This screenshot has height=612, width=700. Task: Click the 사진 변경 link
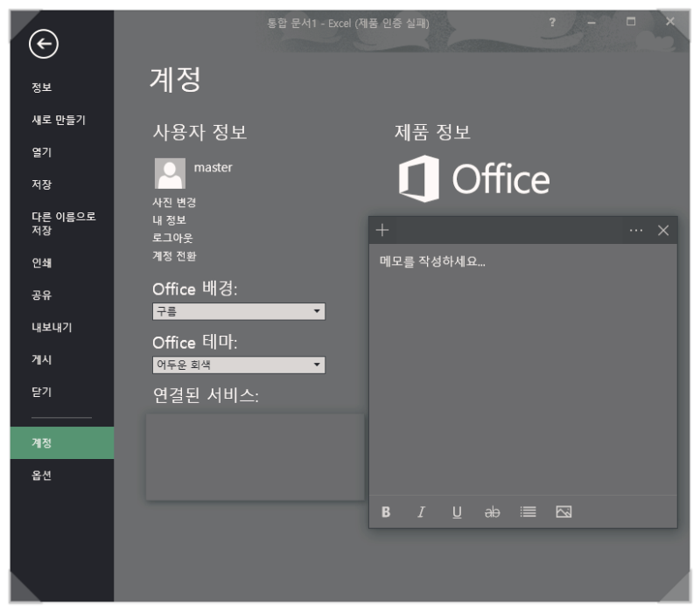(x=174, y=203)
